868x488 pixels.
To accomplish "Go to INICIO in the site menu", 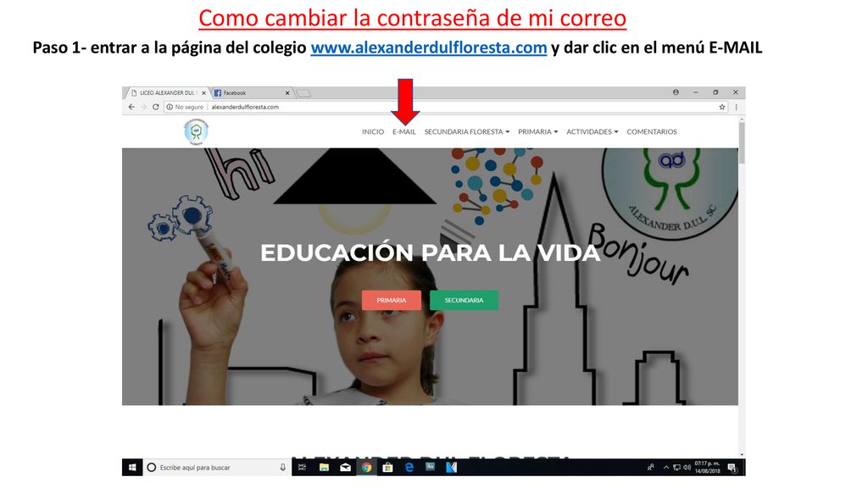I will [x=373, y=131].
